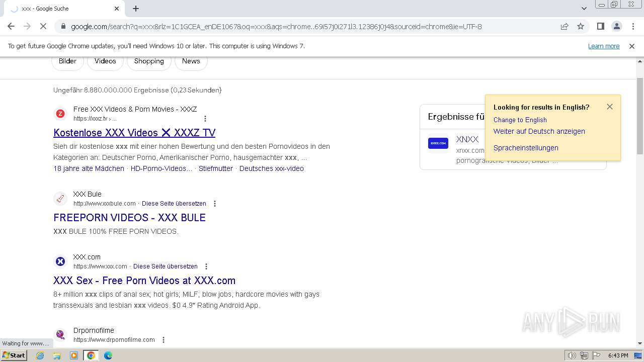This screenshot has height=362, width=644.
Task: Switch to the Bilder filter
Action: pos(67,61)
